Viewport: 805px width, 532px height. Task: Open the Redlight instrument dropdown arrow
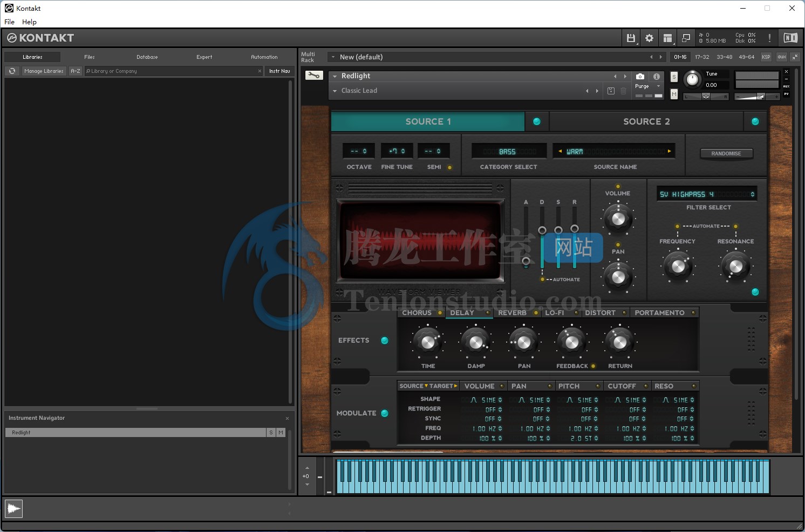[x=335, y=76]
